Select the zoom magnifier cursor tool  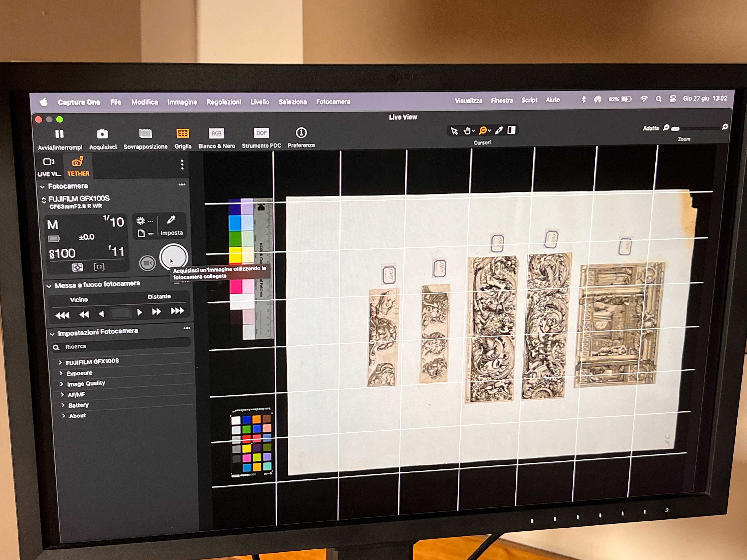coord(483,130)
